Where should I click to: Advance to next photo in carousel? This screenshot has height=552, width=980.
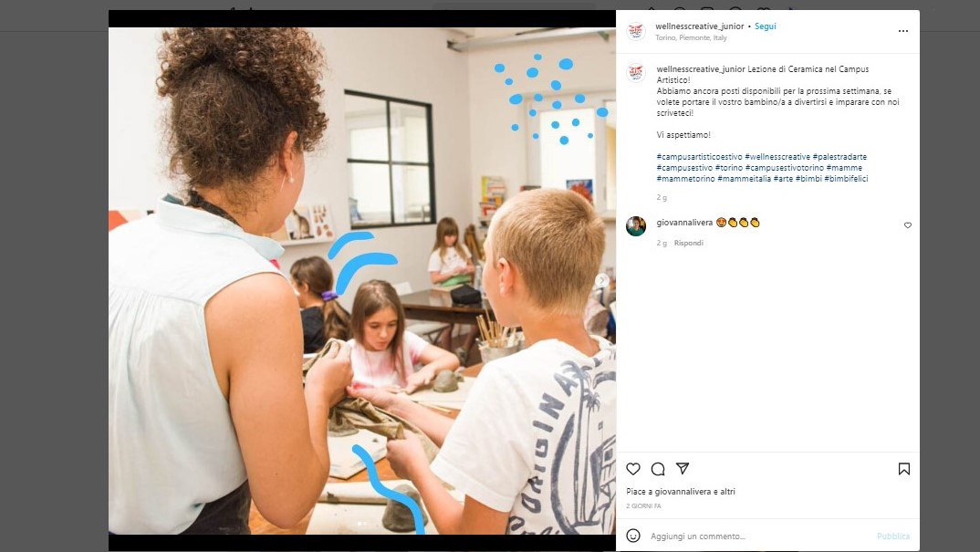tap(602, 281)
